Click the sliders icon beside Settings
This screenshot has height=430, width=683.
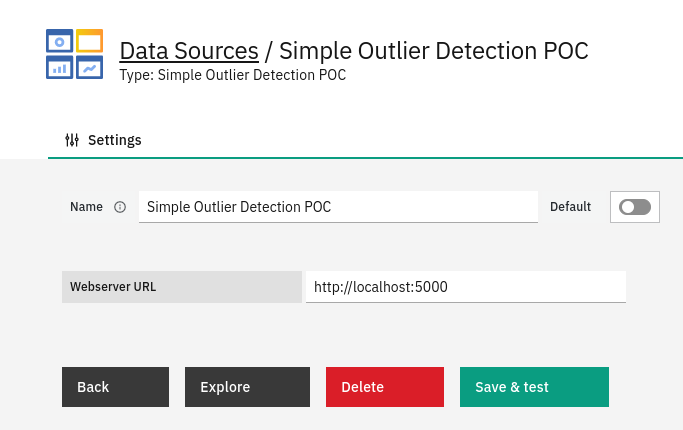click(72, 140)
